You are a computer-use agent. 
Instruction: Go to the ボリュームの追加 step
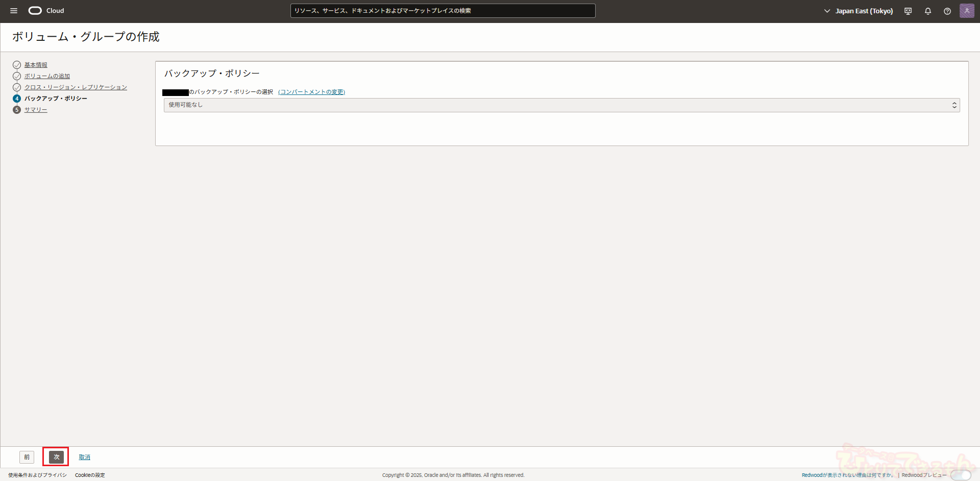(47, 76)
